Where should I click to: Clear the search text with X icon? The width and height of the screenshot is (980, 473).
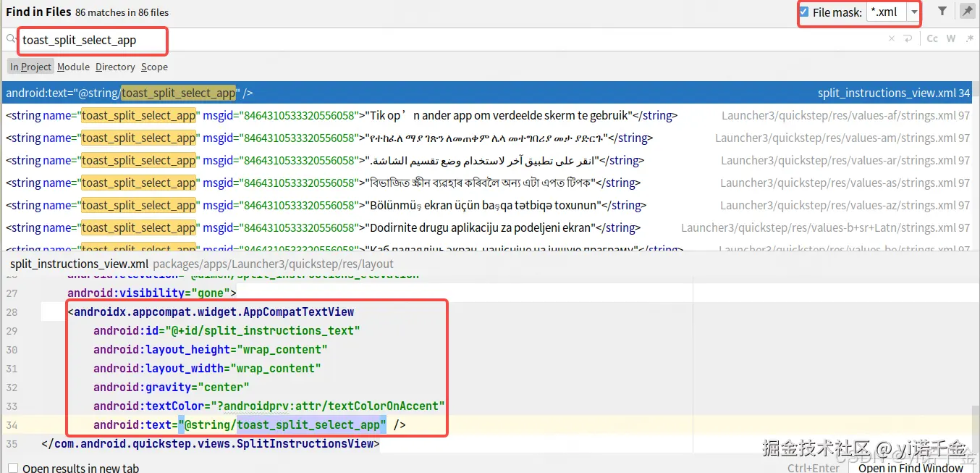pos(892,39)
